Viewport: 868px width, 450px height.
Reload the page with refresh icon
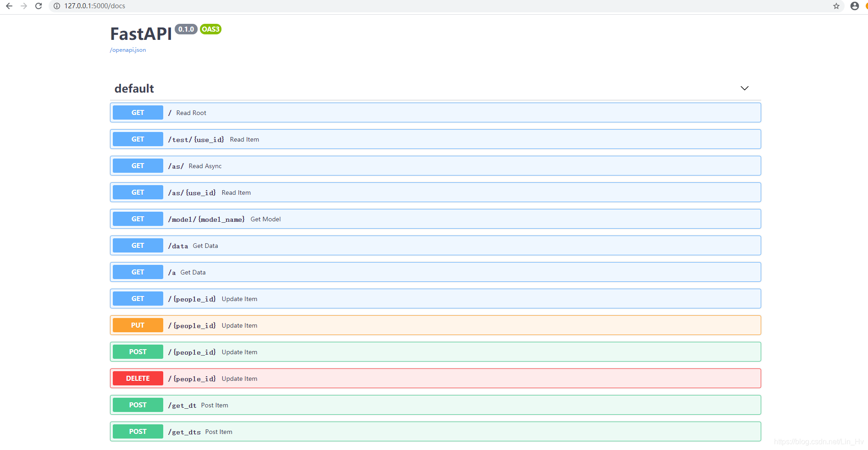(x=39, y=6)
